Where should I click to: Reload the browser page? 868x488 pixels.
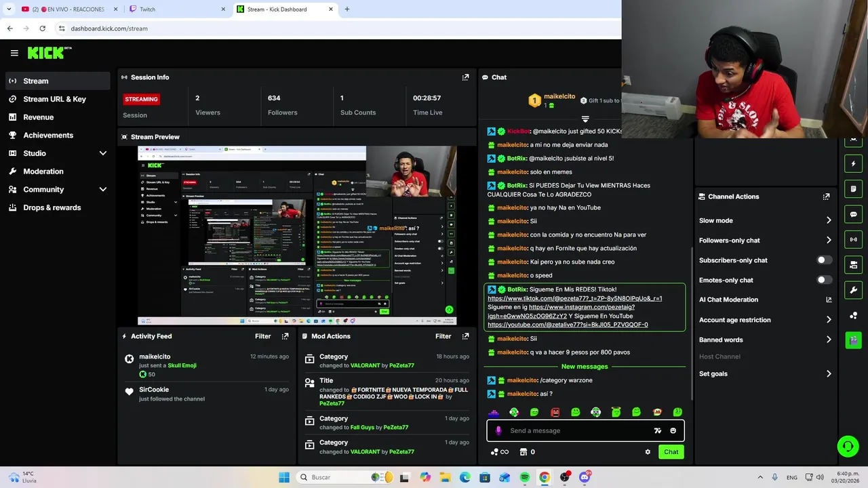tap(42, 28)
